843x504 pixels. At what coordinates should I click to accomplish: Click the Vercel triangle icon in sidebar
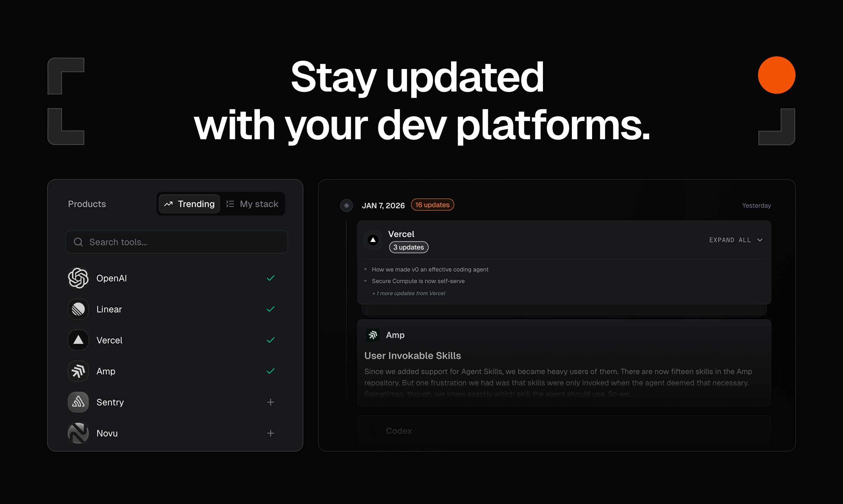point(78,340)
